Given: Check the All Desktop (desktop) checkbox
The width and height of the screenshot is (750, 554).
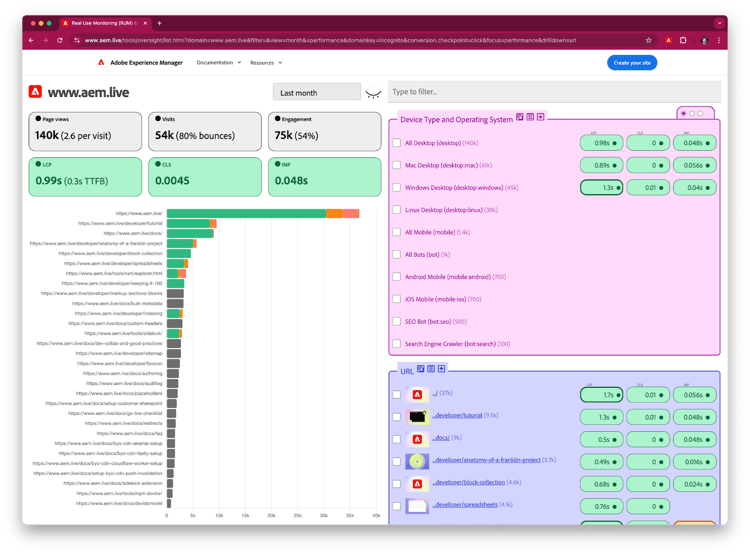Looking at the screenshot, I should 397,143.
